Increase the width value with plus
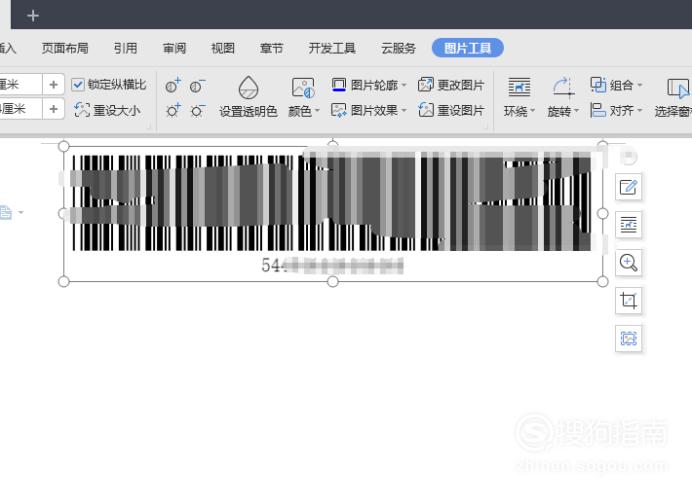Screen dimensions: 692x500 53,109
